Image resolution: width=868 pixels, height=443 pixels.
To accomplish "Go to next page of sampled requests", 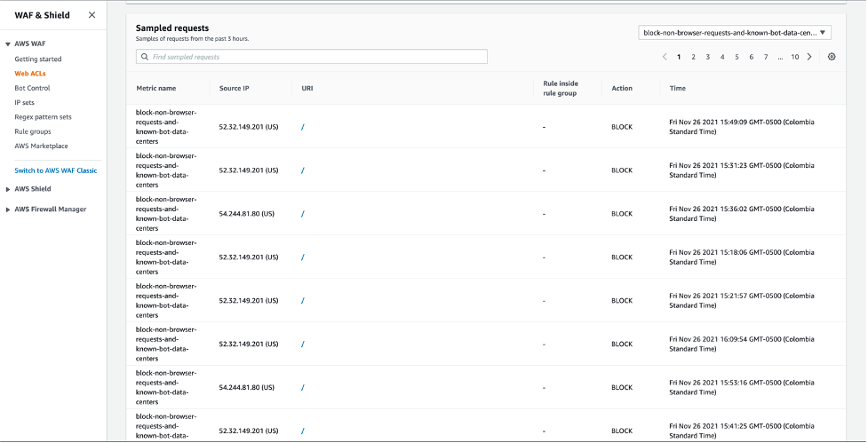I will click(809, 57).
